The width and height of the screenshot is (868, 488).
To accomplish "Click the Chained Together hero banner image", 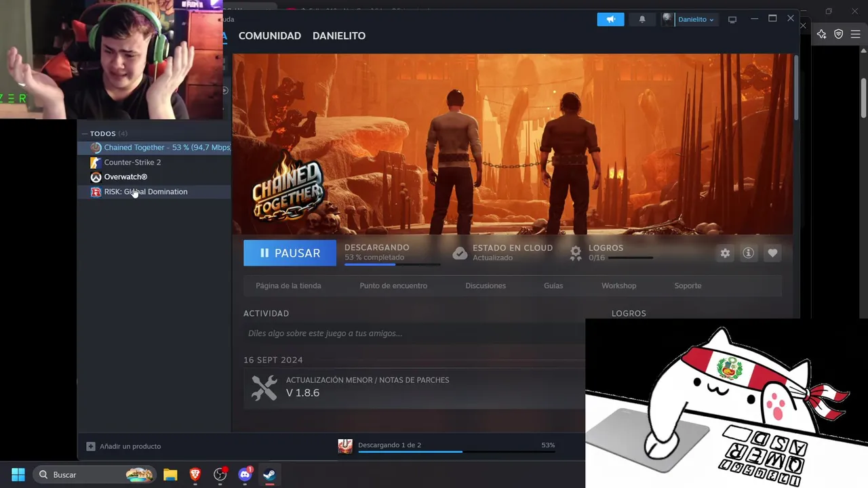I will coord(513,144).
